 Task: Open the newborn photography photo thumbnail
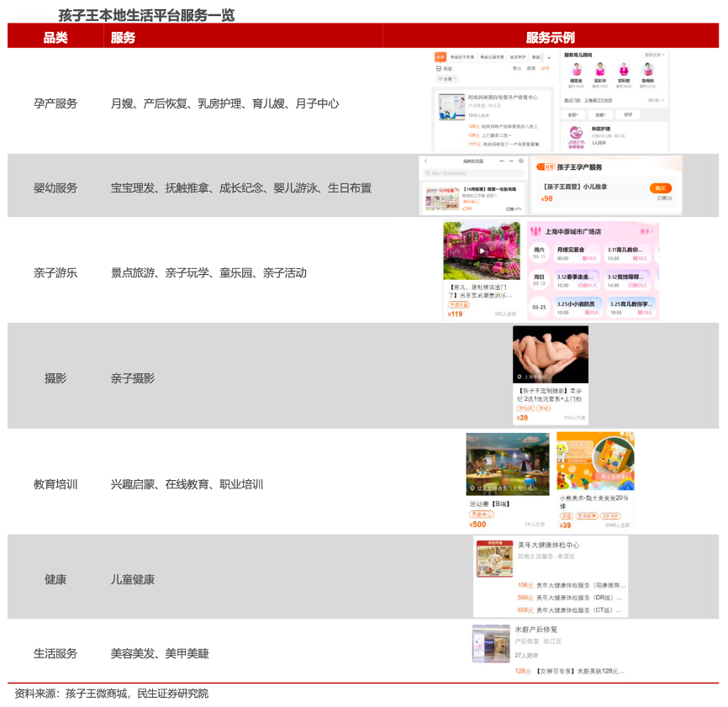click(551, 355)
